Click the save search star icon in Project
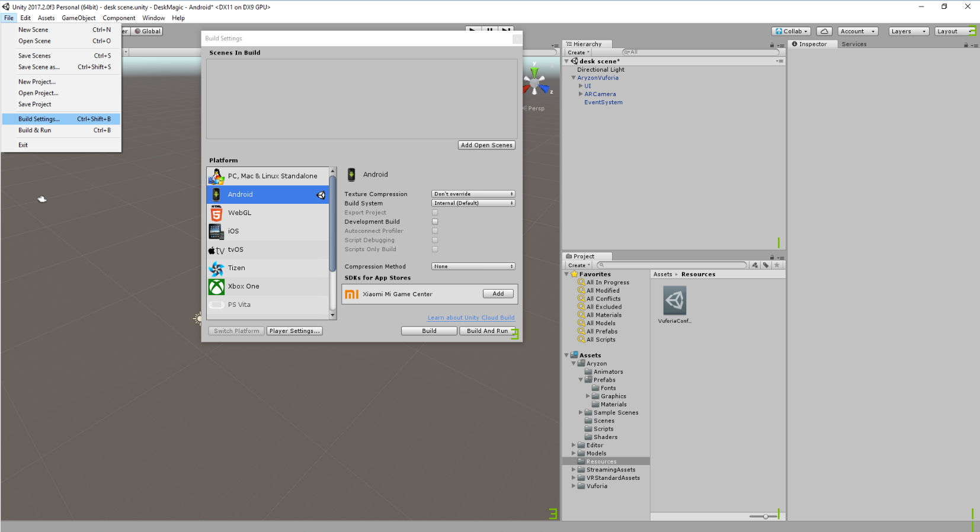The width and height of the screenshot is (980, 532). (777, 265)
